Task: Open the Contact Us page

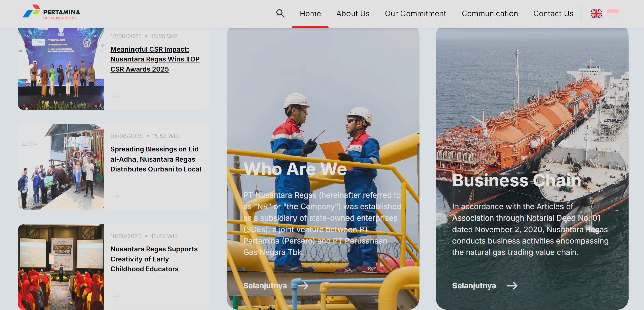Action: [553, 14]
